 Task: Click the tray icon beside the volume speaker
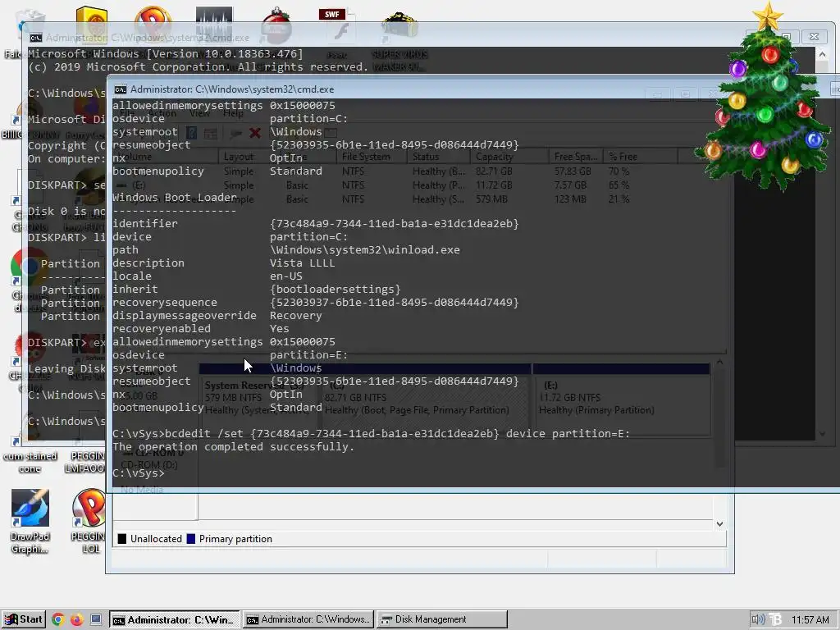[x=775, y=620]
